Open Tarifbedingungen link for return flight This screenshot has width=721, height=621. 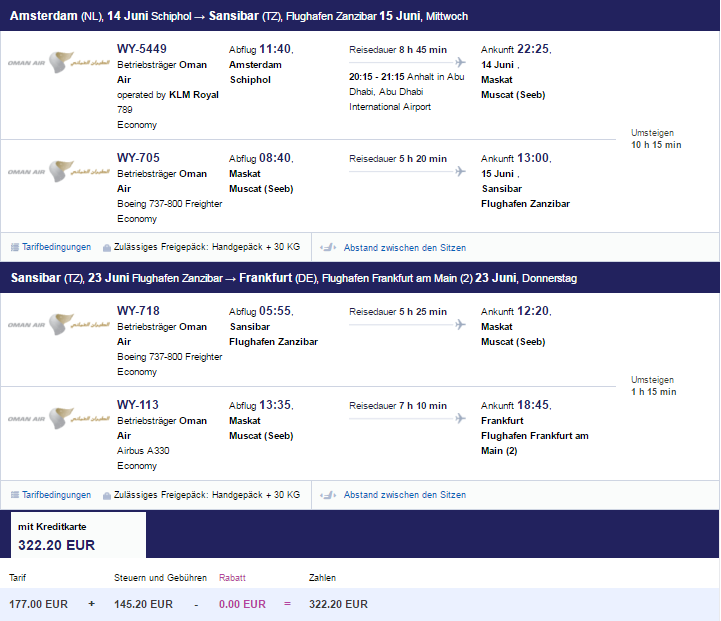click(56, 495)
